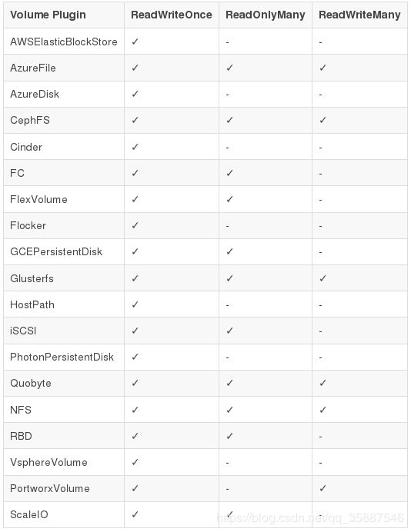The image size is (411, 532).
Task: Select the ReadWriteMany column header
Action: tap(359, 15)
